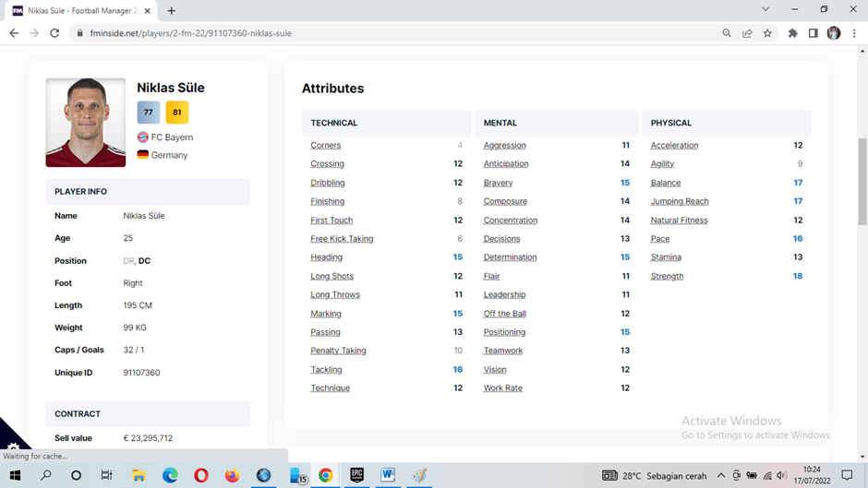The height and width of the screenshot is (488, 868).
Task: Click the yellow 81 potential rating badge
Action: (x=177, y=113)
